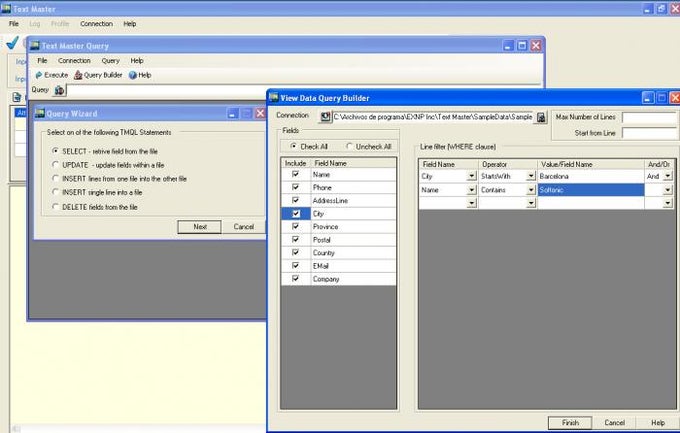This screenshot has height=433, width=680.
Task: Click the Help button in Query Builder
Action: (x=657, y=423)
